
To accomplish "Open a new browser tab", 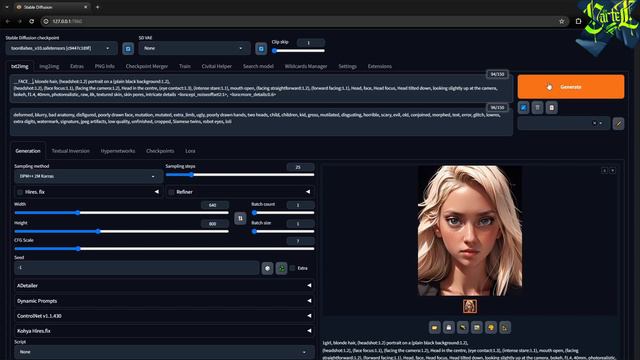I will tap(97, 7).
